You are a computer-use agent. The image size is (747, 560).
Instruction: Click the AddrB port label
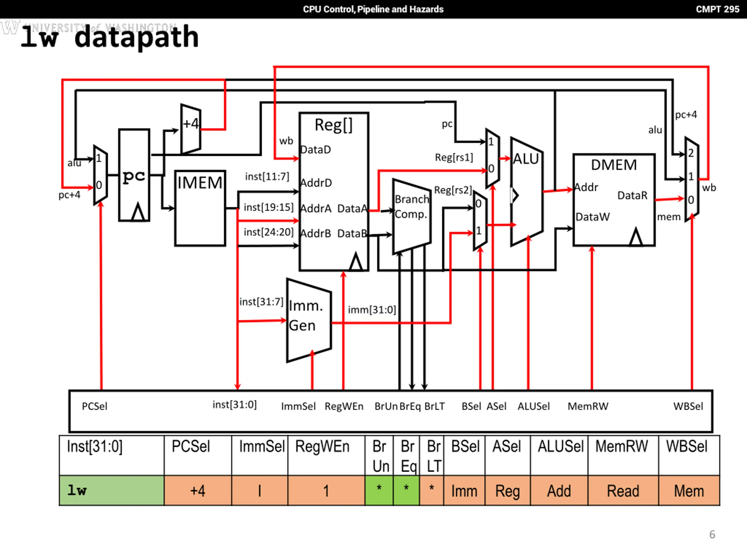[x=316, y=233]
